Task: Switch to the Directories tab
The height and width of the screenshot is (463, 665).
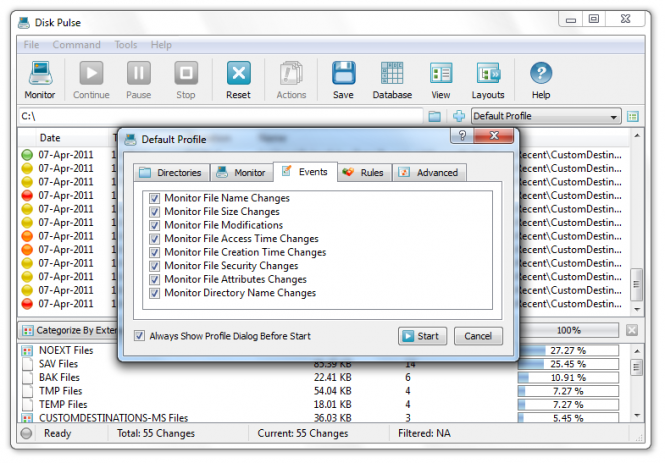Action: point(172,173)
